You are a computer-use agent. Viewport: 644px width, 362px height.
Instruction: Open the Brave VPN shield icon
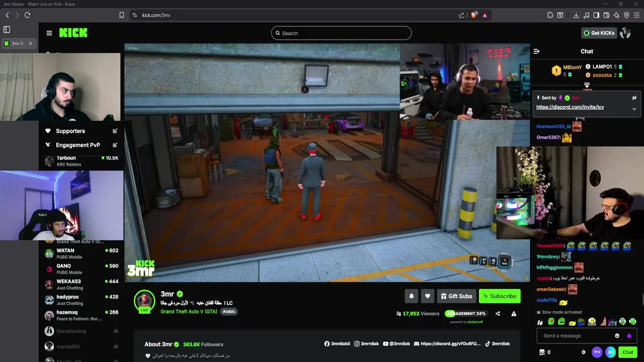(x=626, y=15)
